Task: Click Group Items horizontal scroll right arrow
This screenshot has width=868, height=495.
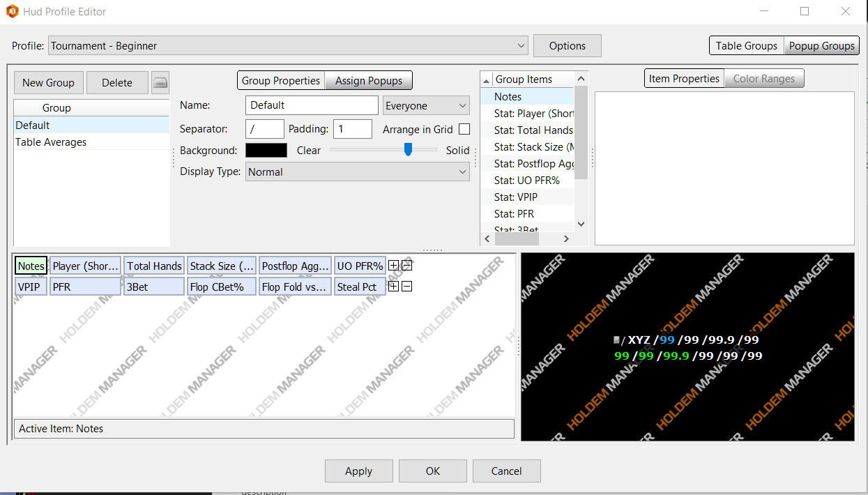Action: coord(566,239)
